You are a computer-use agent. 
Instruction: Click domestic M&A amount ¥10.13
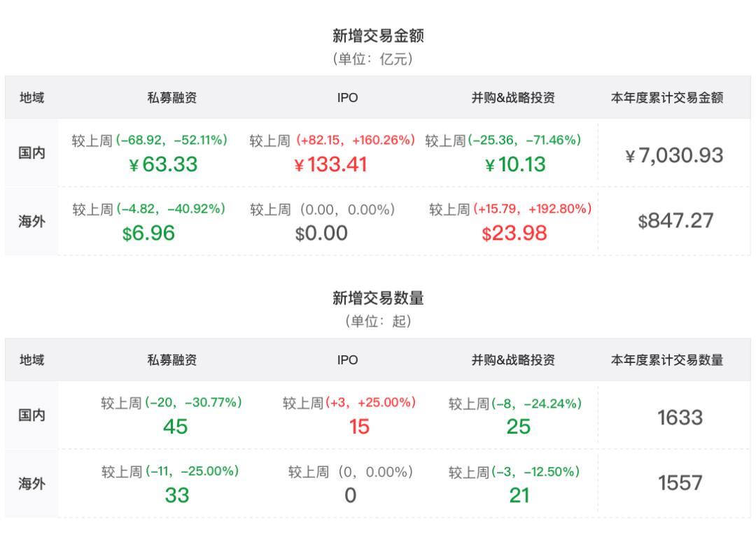(514, 164)
